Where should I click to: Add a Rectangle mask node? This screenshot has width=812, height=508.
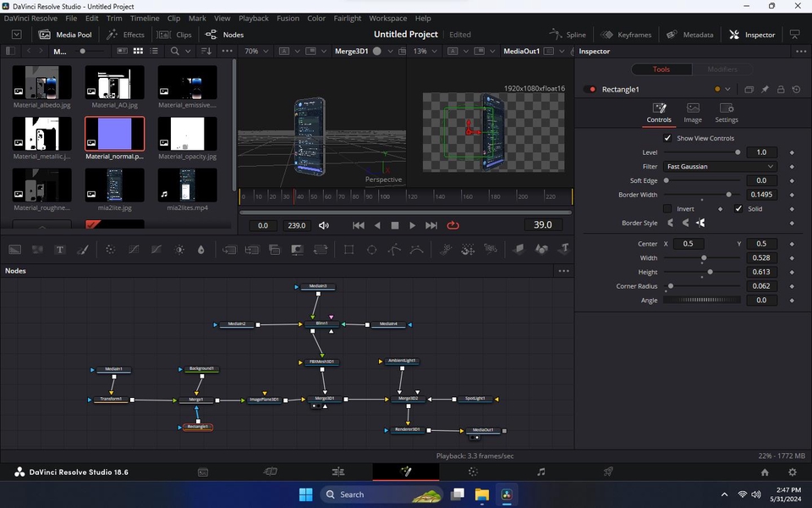click(x=349, y=249)
